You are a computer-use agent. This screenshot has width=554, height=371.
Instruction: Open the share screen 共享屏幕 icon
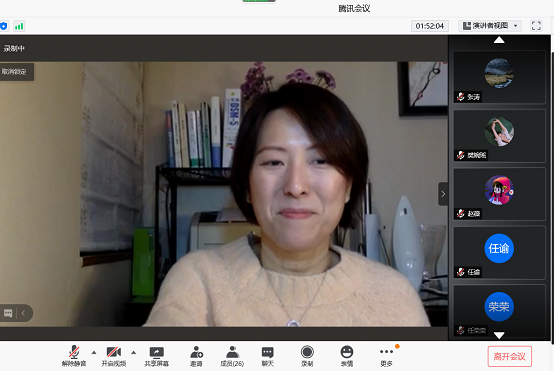[x=157, y=356]
